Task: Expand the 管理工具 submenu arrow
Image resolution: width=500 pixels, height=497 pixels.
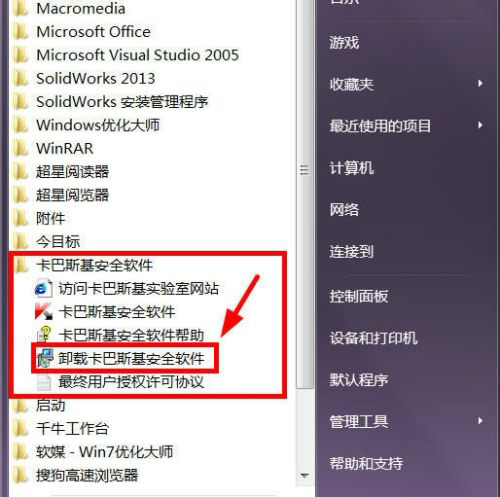Action: [x=480, y=421]
